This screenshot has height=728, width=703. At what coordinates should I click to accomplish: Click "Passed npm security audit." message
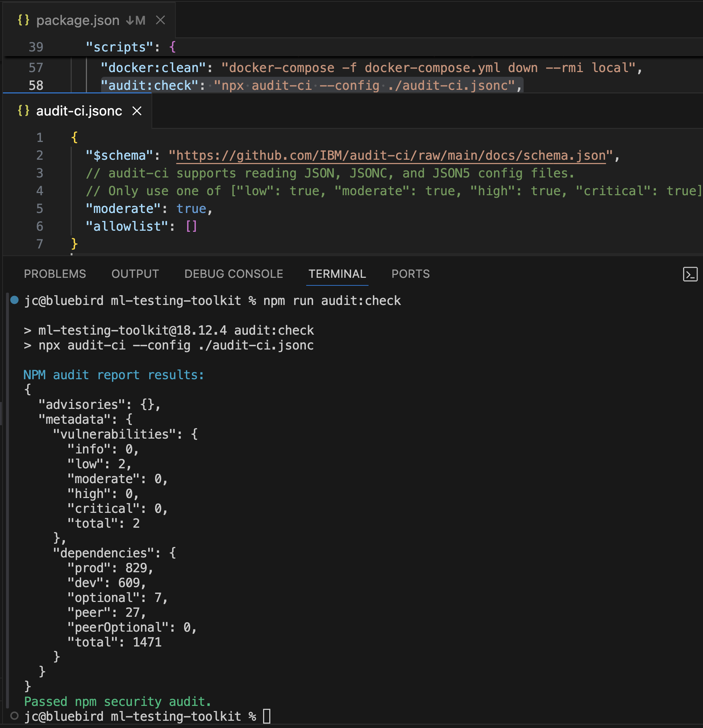click(x=117, y=702)
